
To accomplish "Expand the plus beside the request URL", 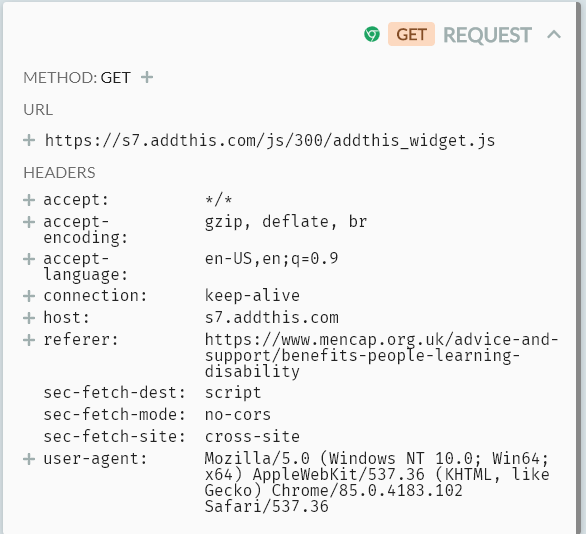I will 29,140.
